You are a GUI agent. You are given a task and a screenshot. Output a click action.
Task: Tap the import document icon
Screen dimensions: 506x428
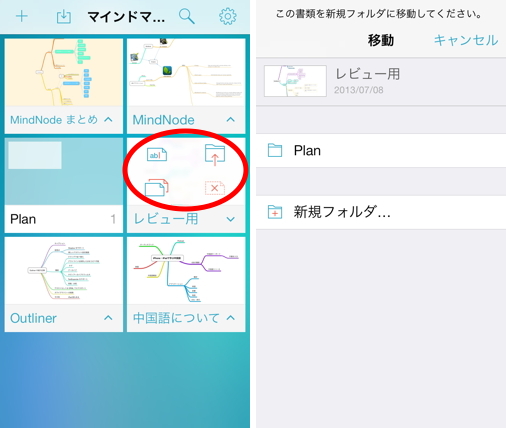coord(63,17)
